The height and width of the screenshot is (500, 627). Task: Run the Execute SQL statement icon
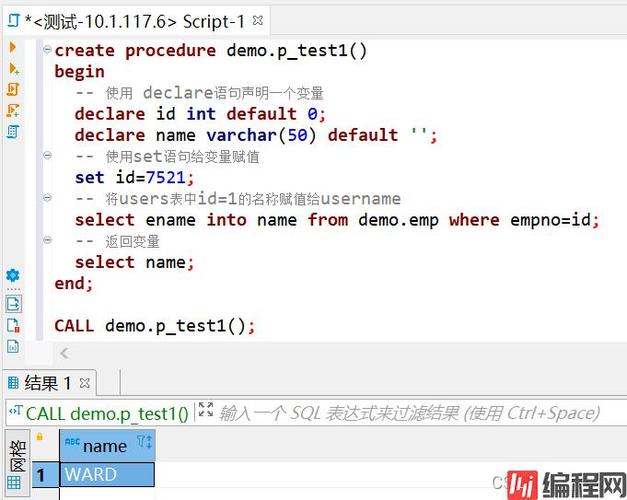point(13,47)
